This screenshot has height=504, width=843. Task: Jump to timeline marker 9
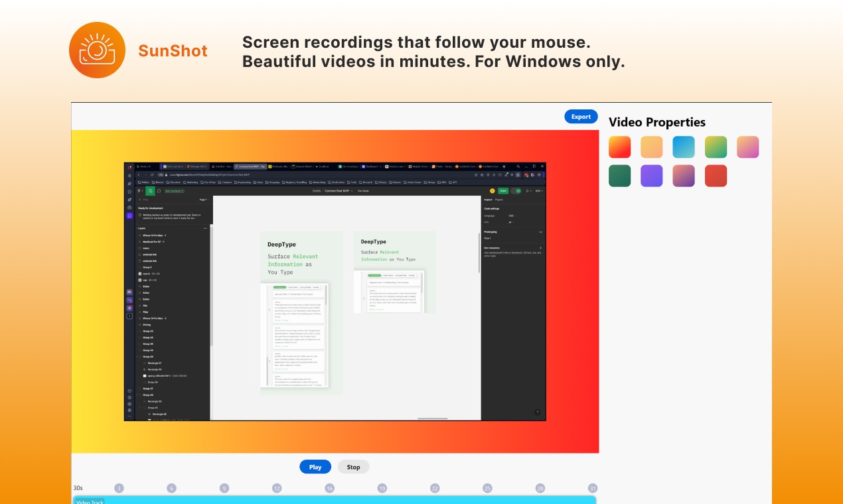[x=224, y=488]
